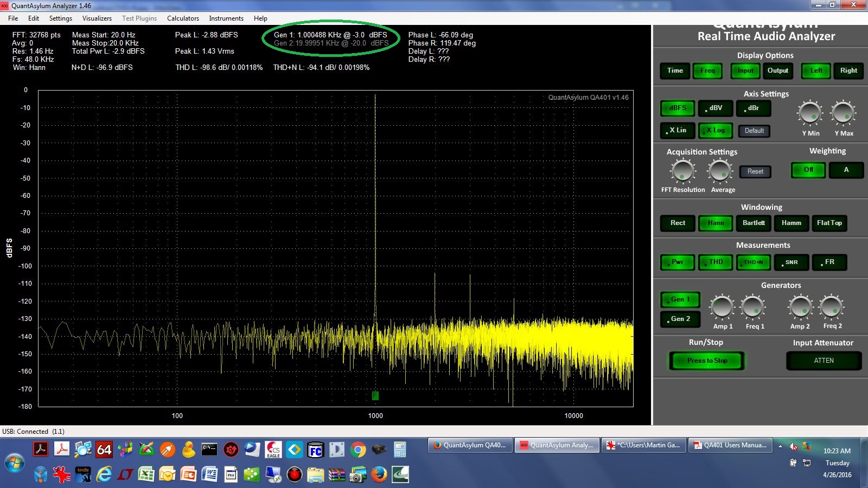Viewport: 868px width, 488px height.
Task: Switch to QA401 Users Manual taskbar window
Action: tap(731, 445)
